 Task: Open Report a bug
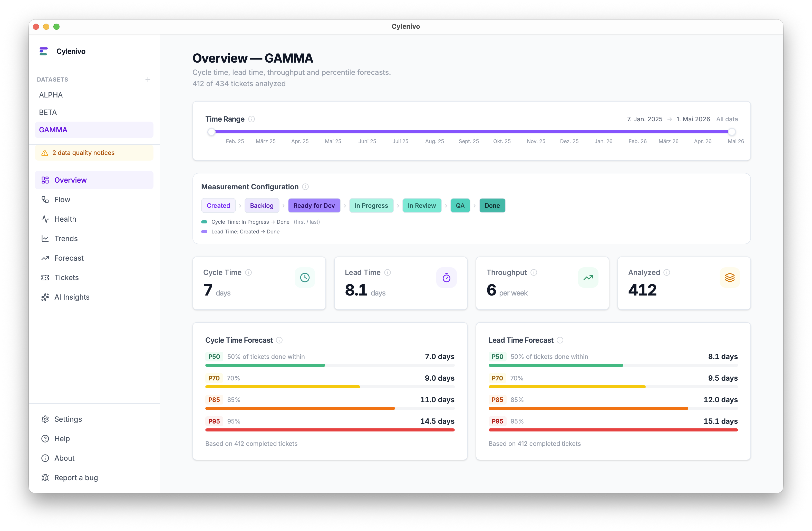[x=76, y=477]
